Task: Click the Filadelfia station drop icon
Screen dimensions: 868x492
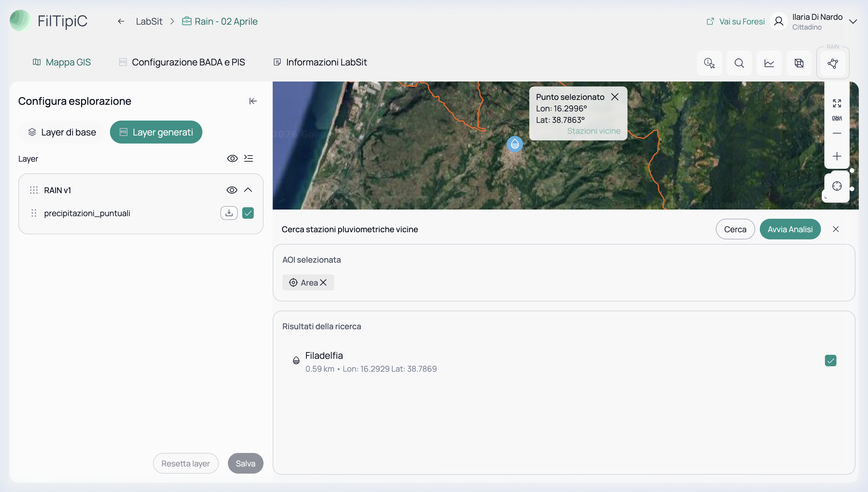Action: (x=296, y=361)
